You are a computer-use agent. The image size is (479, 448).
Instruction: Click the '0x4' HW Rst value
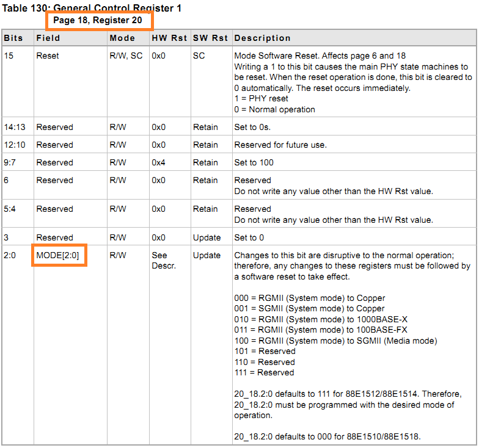[159, 162]
